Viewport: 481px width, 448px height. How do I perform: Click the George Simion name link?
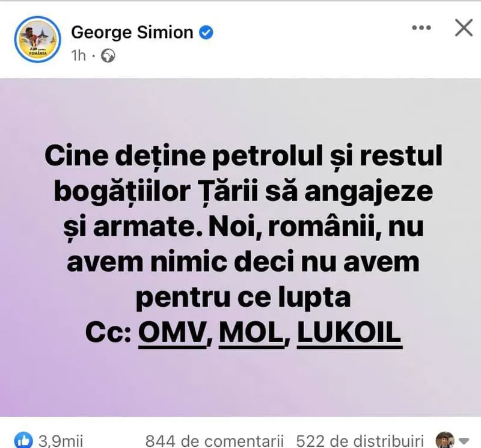130,32
